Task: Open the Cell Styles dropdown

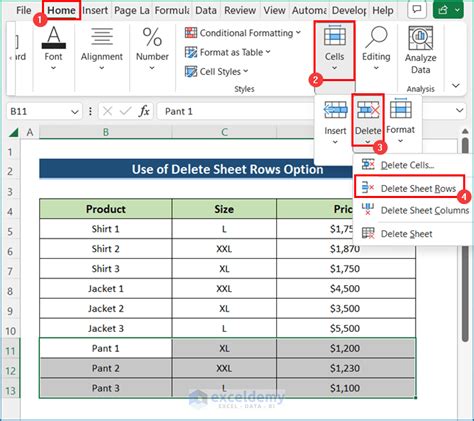Action: coord(246,71)
